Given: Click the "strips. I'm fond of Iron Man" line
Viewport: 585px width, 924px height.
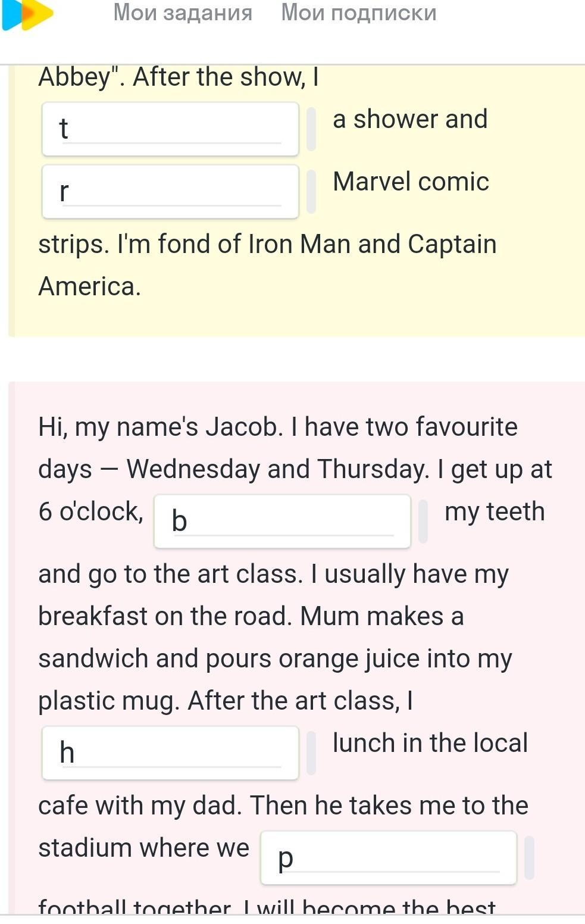Looking at the screenshot, I should (267, 244).
